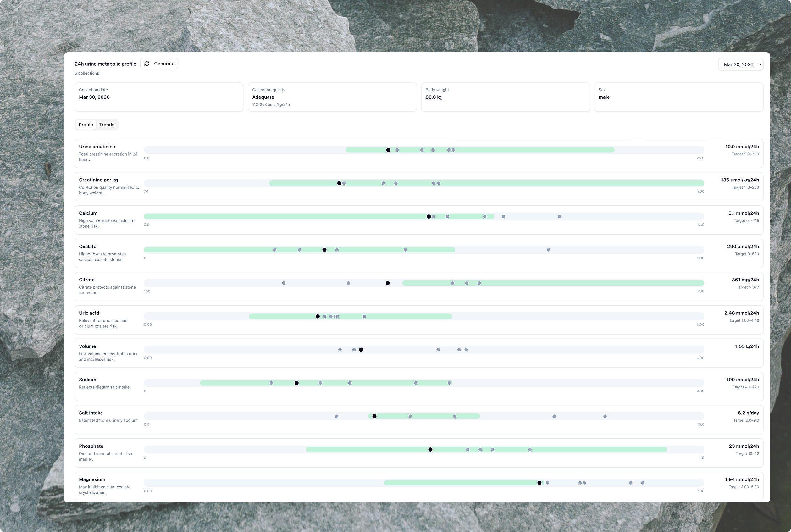Click the '24h urine metabolic profile' title
Screen dimensions: 791x532
(x=106, y=64)
